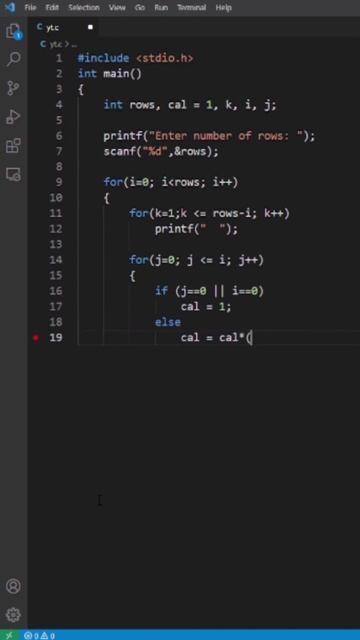
Task: Click on '<stdio.h>' in line 1
Action: pyautogui.click(x=164, y=58)
